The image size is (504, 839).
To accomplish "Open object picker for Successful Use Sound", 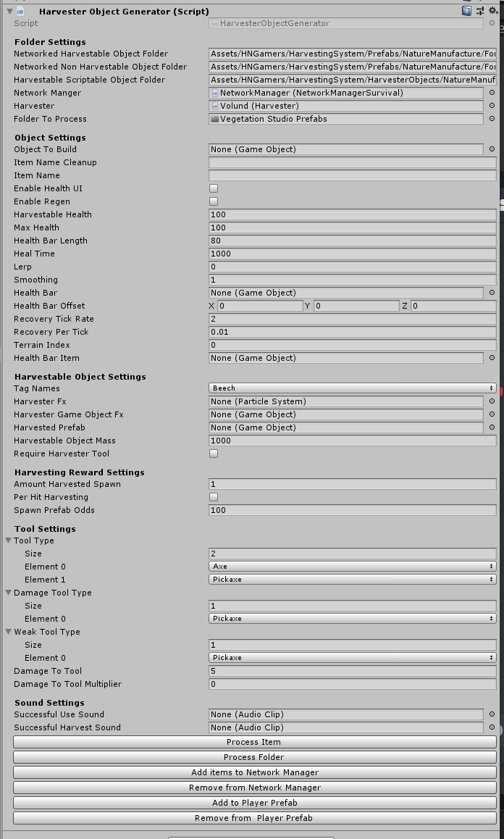I will click(492, 714).
